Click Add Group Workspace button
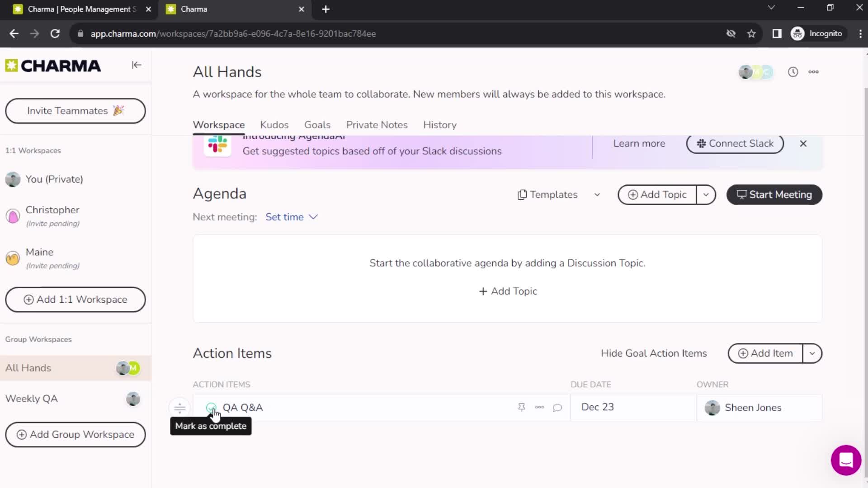Screen dimensions: 868x488 point(75,435)
